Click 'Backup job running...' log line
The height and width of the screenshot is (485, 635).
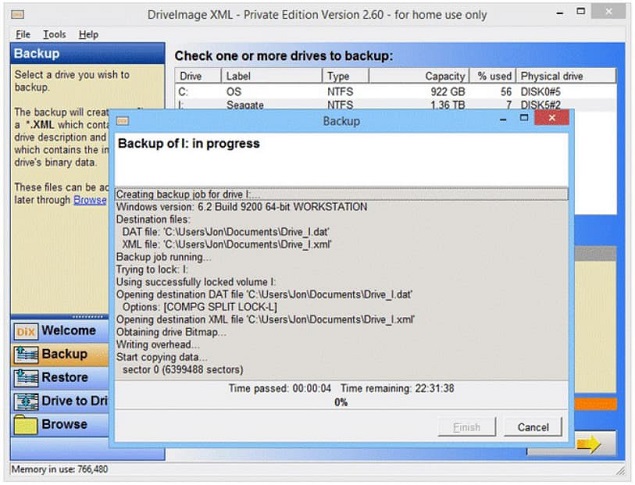[x=163, y=257]
